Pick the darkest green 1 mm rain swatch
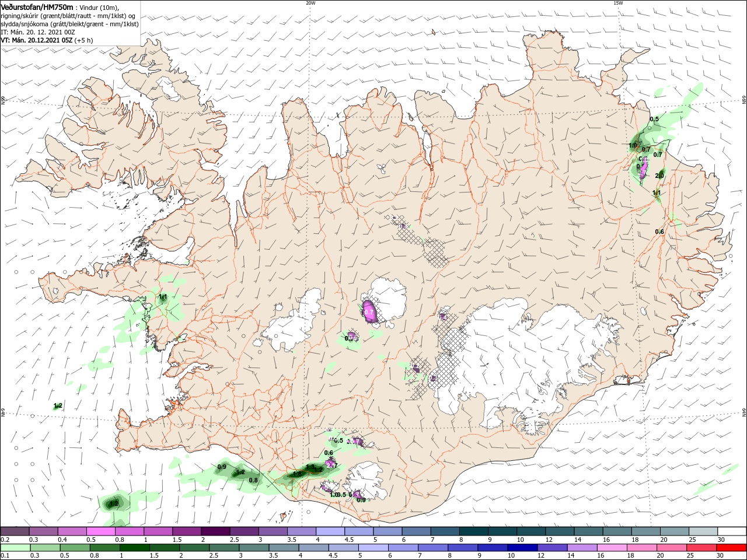This screenshot has width=747, height=560. tap(134, 548)
